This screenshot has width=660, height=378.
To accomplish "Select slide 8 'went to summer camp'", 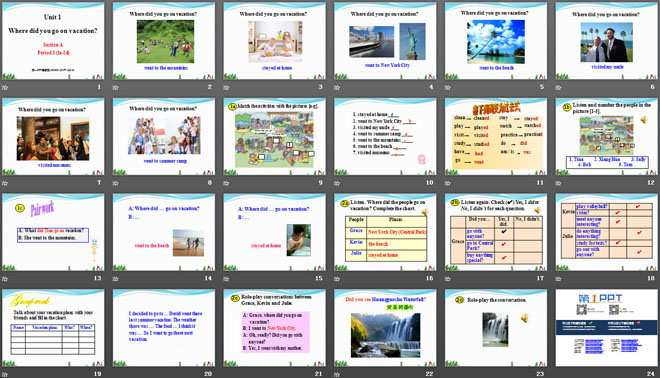I will click(164, 136).
